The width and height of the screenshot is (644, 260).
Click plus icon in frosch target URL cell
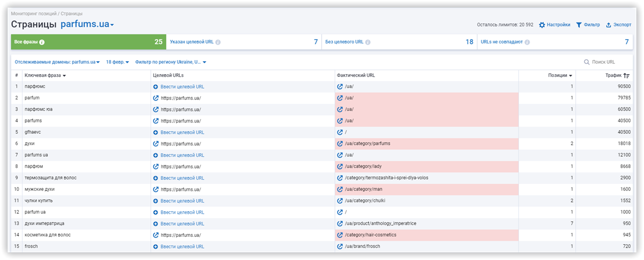(156, 247)
